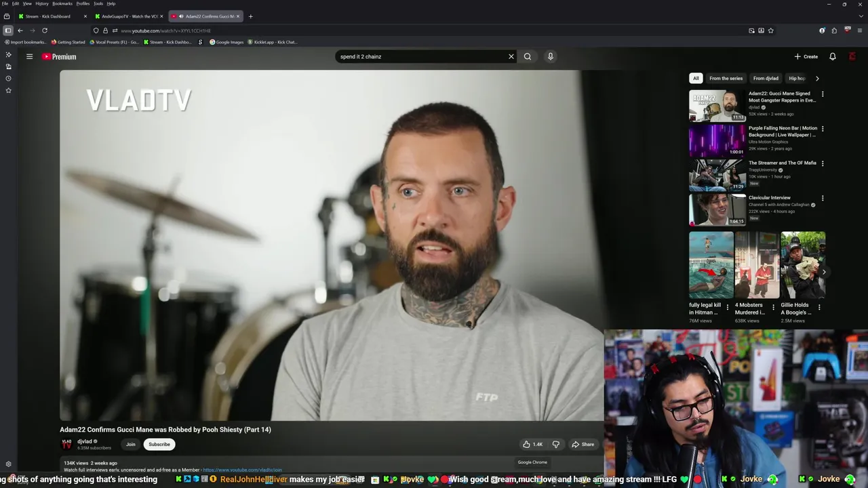Image resolution: width=868 pixels, height=488 pixels.
Task: Dislike the video with thumbs-down button
Action: pos(556,444)
